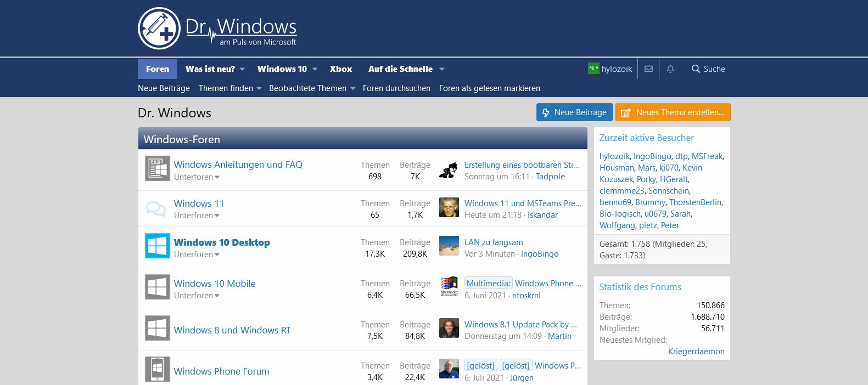Click Tadpole's avatar in the FAQ row
Screen dimensions: 868x385
click(x=449, y=171)
